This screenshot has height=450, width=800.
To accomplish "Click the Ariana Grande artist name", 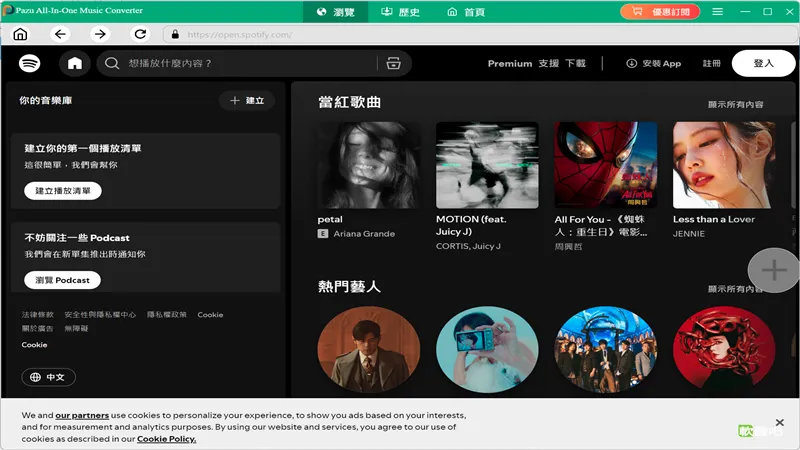I will tap(364, 234).
